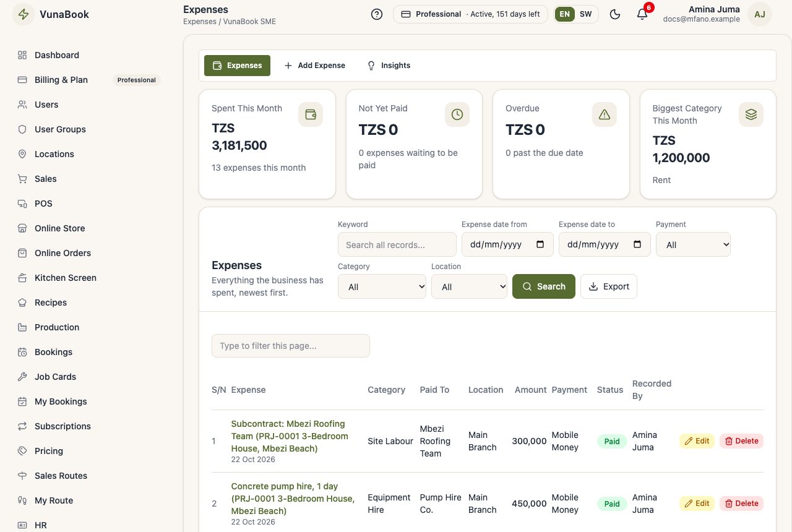
Task: Click the clock icon in Not Yet Paid card
Action: [x=457, y=114]
